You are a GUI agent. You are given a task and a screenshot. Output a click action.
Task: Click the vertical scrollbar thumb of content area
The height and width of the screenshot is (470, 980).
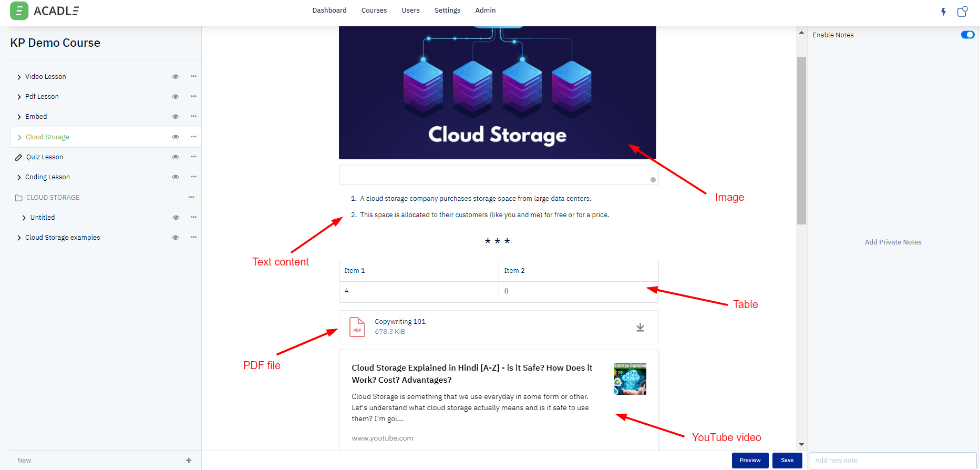801,140
